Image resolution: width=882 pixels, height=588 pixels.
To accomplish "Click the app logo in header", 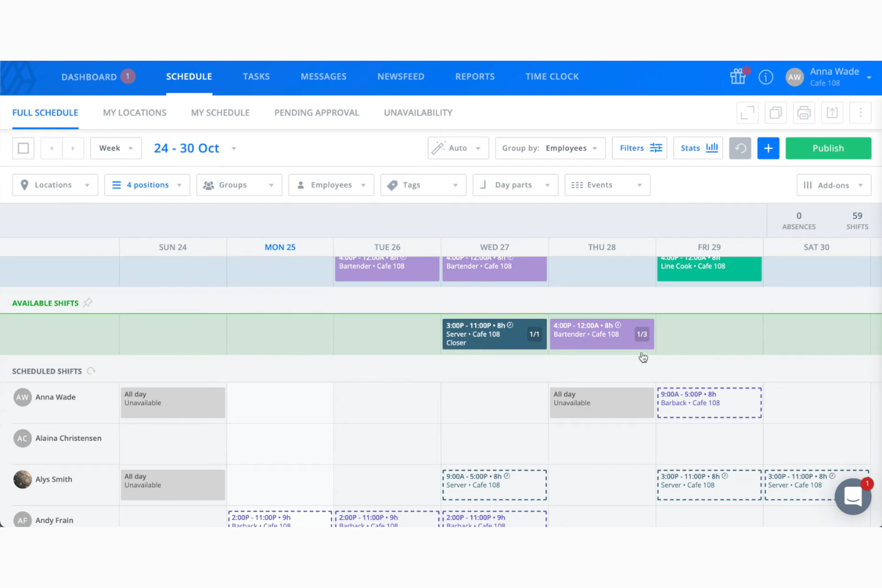I will [x=18, y=77].
